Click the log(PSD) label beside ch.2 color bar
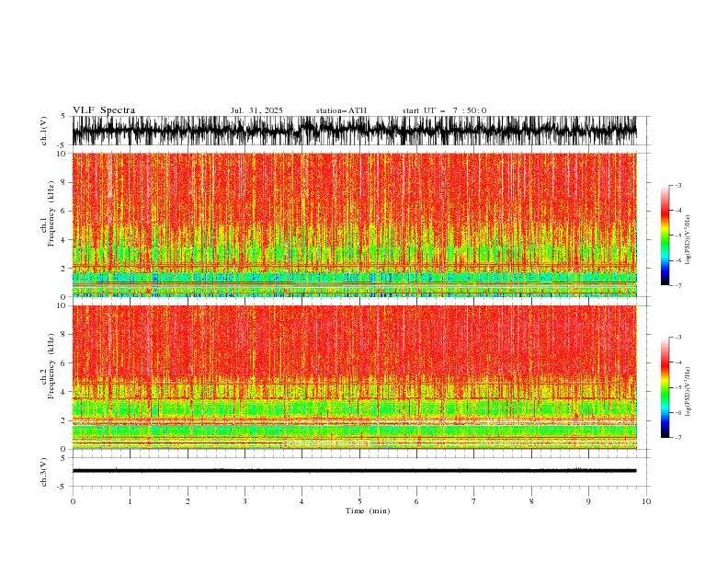The image size is (728, 563). pos(688,392)
